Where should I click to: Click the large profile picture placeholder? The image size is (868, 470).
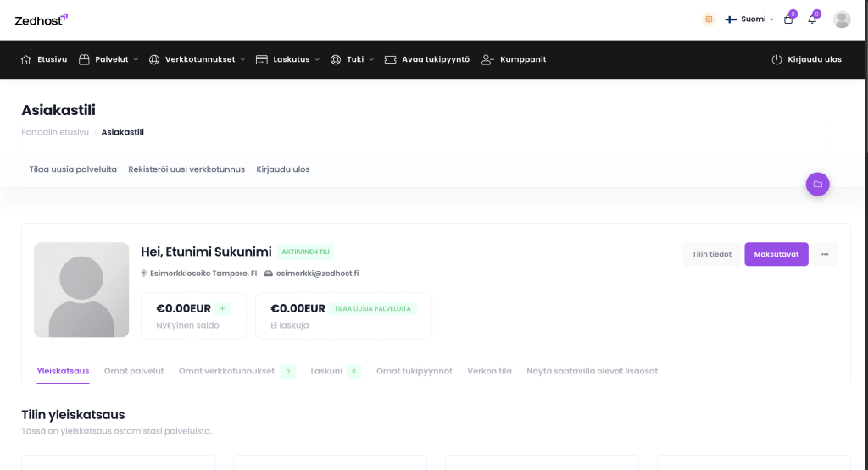tap(81, 290)
